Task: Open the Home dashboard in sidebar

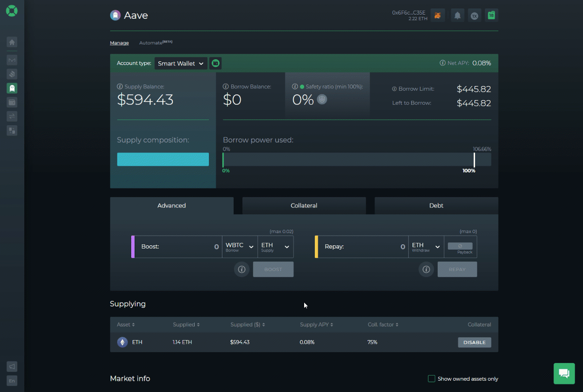Action: (12, 42)
